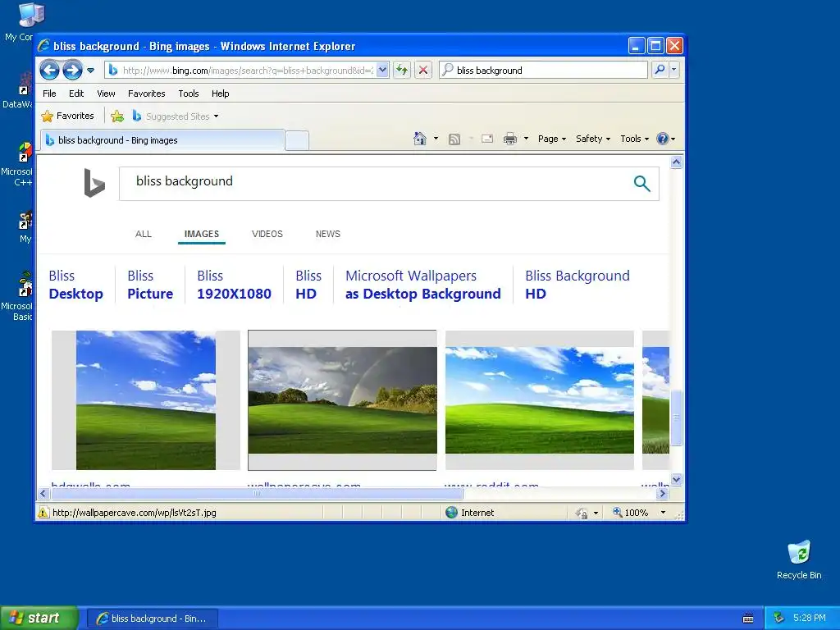Screen dimensions: 840x630
Task: Click the Start button
Action: [x=39, y=619]
